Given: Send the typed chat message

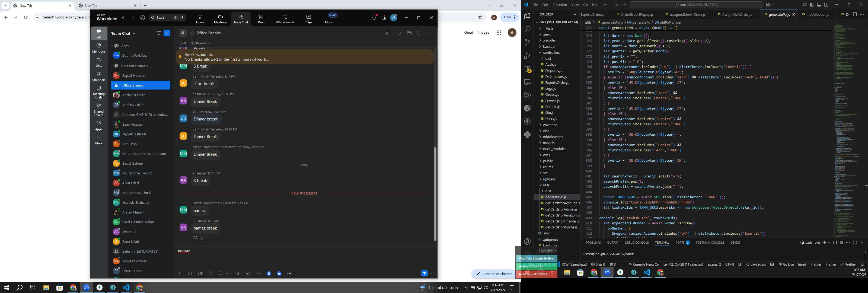Looking at the screenshot, I should click(x=424, y=273).
